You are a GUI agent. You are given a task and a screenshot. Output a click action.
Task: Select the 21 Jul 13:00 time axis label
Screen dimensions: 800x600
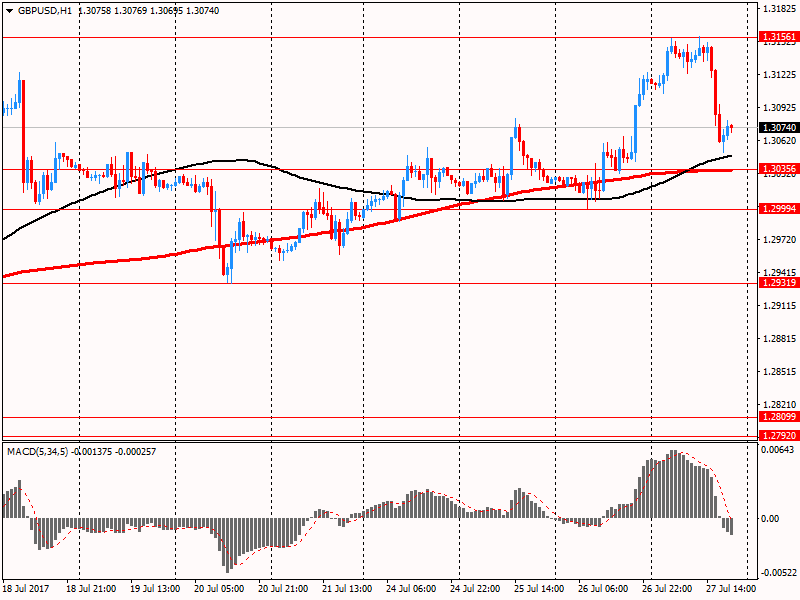[347, 589]
